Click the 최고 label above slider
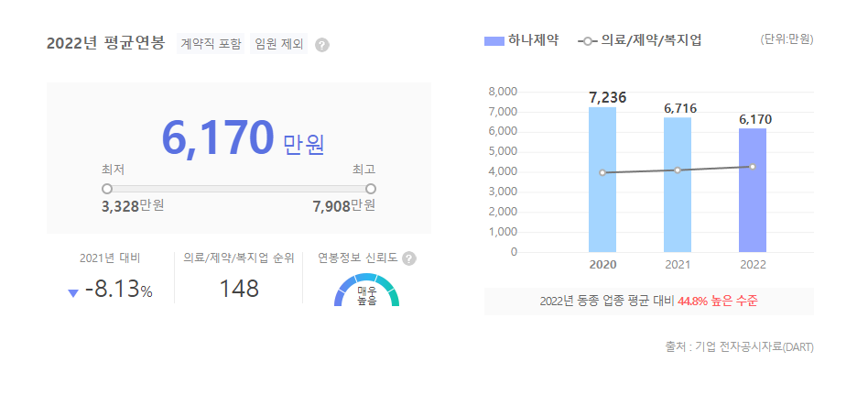868x395 pixels. pyautogui.click(x=364, y=170)
